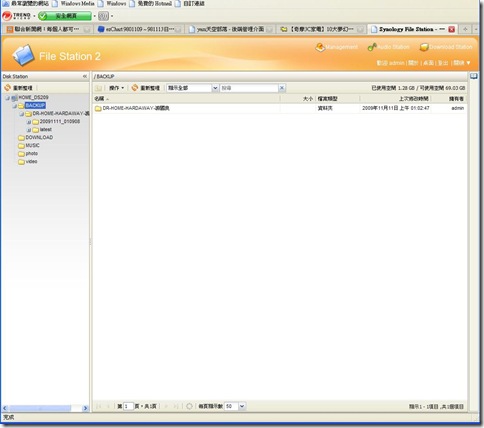Open the Audio Station icon
The height and width of the screenshot is (428, 484).
click(x=372, y=47)
